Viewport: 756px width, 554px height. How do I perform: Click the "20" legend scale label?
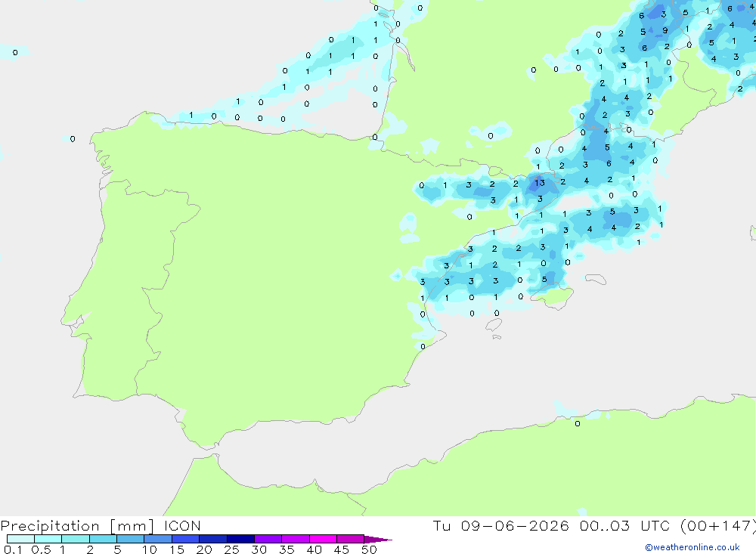click(204, 549)
